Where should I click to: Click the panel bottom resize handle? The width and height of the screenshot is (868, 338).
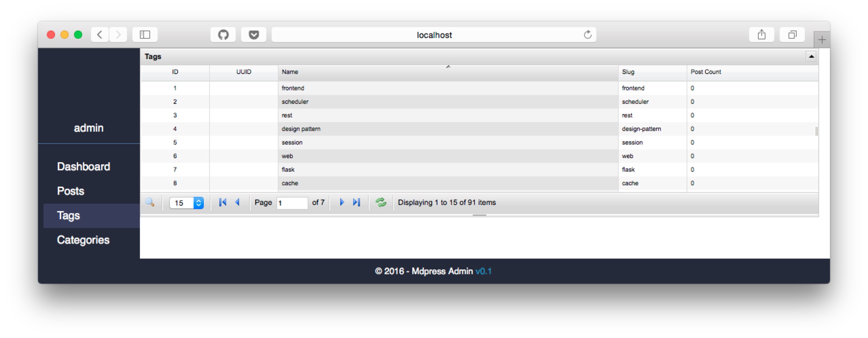pyautogui.click(x=479, y=215)
